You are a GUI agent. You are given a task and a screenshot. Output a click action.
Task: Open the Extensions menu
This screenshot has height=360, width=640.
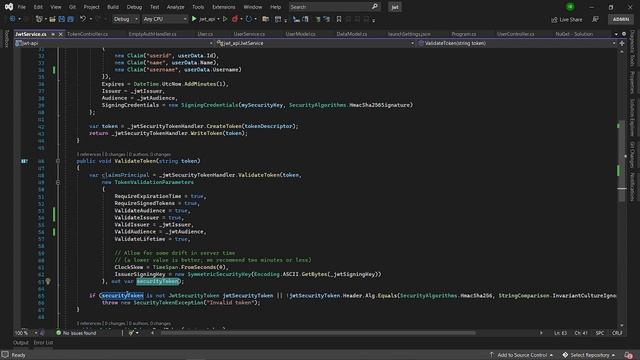(x=223, y=7)
